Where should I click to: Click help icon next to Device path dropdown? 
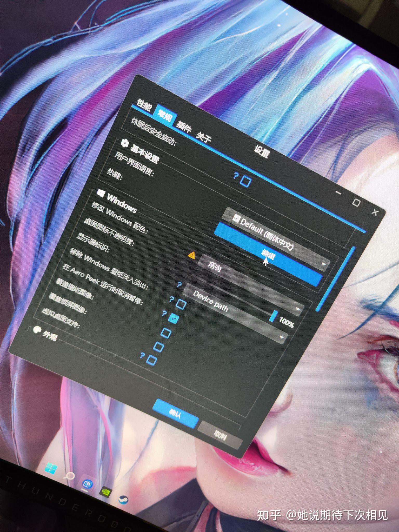(179, 285)
